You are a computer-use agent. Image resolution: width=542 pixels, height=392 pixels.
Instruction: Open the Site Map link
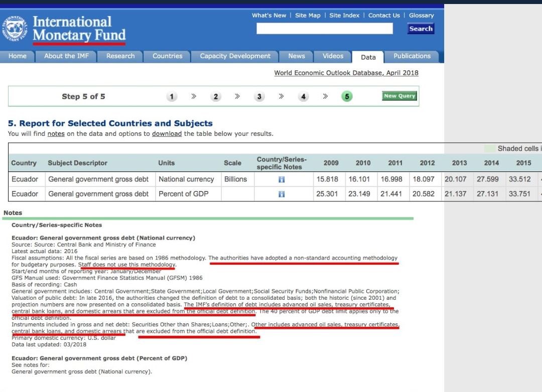tap(308, 16)
